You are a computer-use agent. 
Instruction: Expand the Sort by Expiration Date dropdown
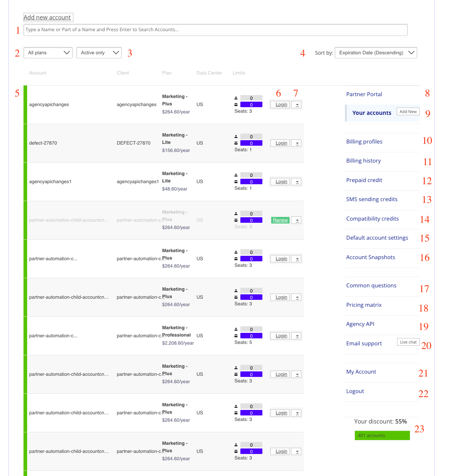click(376, 53)
